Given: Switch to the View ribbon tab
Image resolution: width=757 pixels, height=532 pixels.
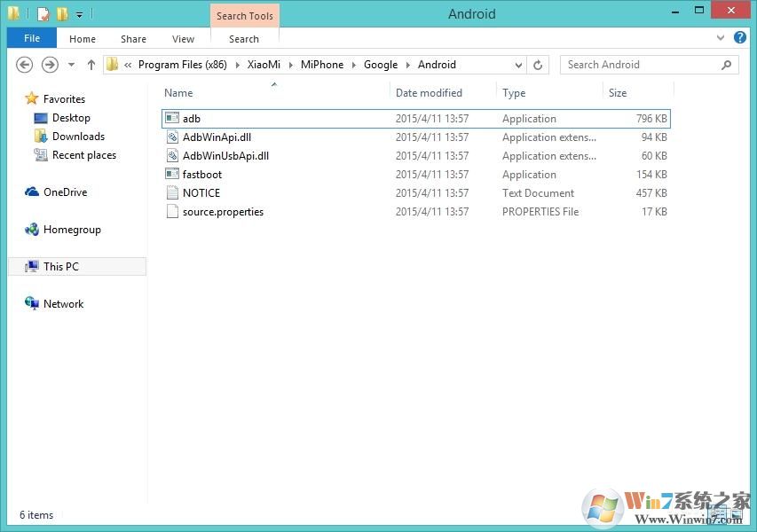Looking at the screenshot, I should [x=183, y=39].
